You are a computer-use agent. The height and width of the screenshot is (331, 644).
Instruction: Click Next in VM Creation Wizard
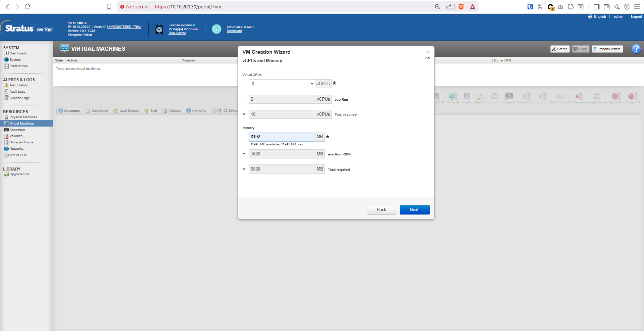pos(414,210)
